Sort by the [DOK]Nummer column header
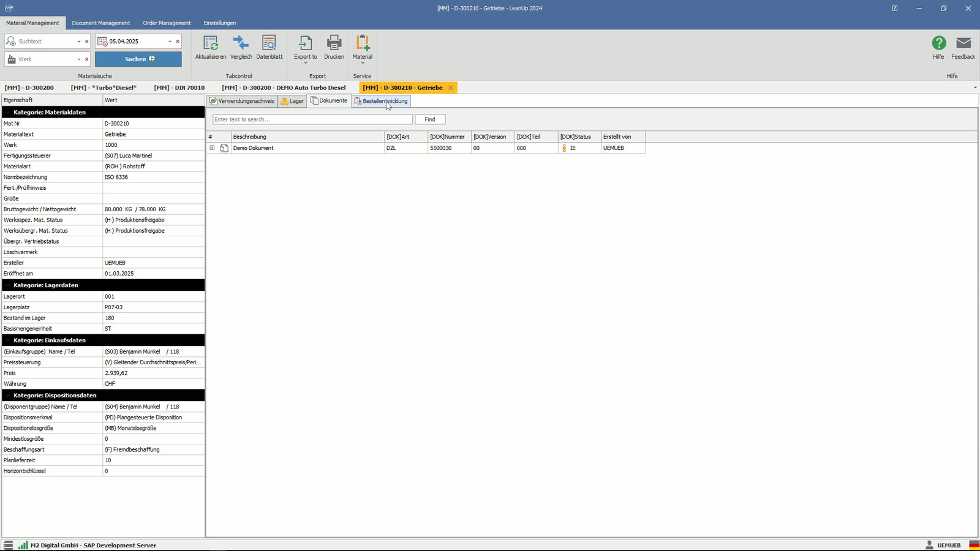The image size is (980, 551). point(450,137)
